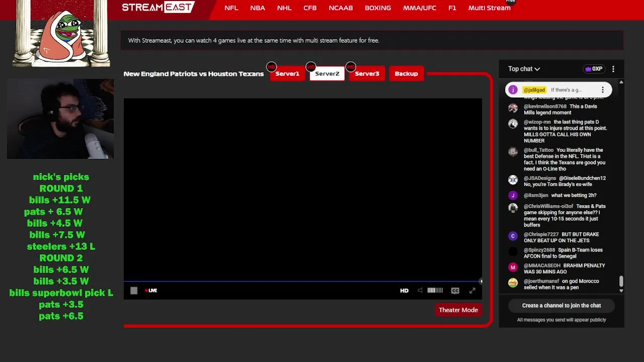Click the @kevinwilson8768 username
The width and height of the screenshot is (644, 362).
(x=545, y=107)
